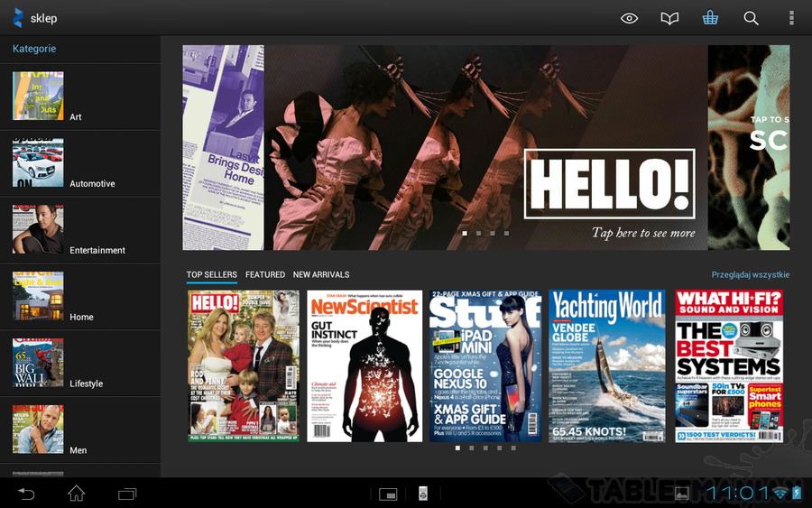The image size is (812, 508).
Task: Tap the HELLO! banner to see more
Action: pos(485,148)
